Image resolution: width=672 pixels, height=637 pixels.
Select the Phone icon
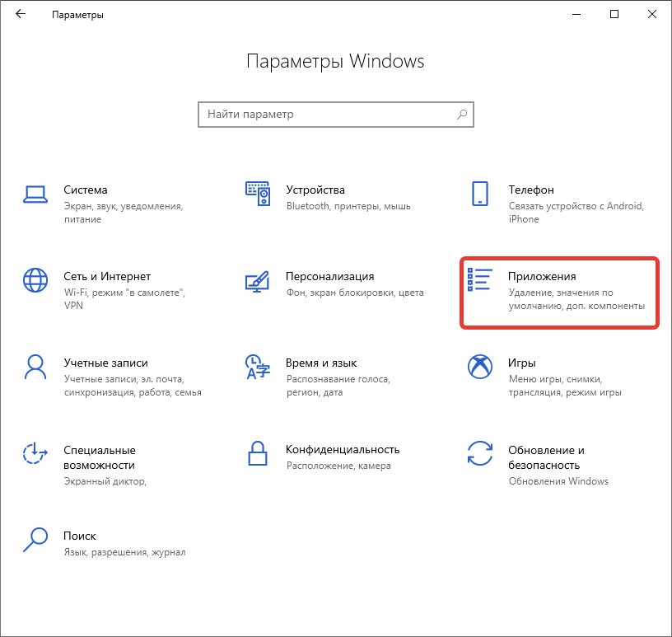coord(480,194)
